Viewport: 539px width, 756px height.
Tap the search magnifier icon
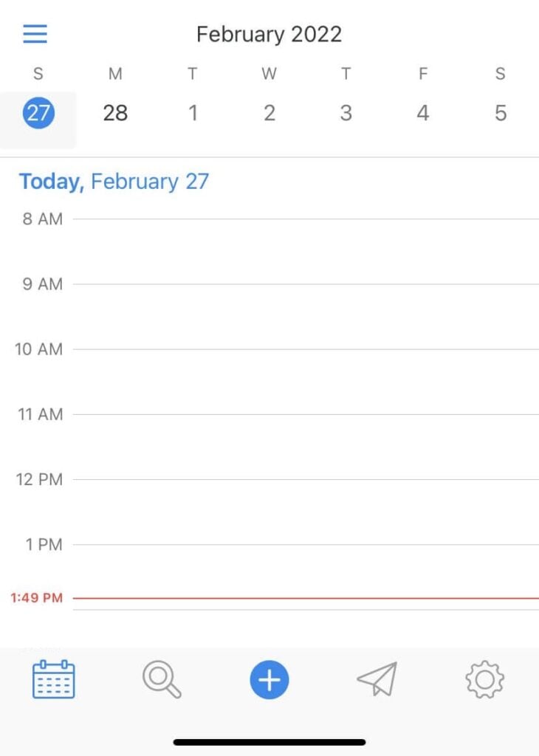click(x=162, y=679)
